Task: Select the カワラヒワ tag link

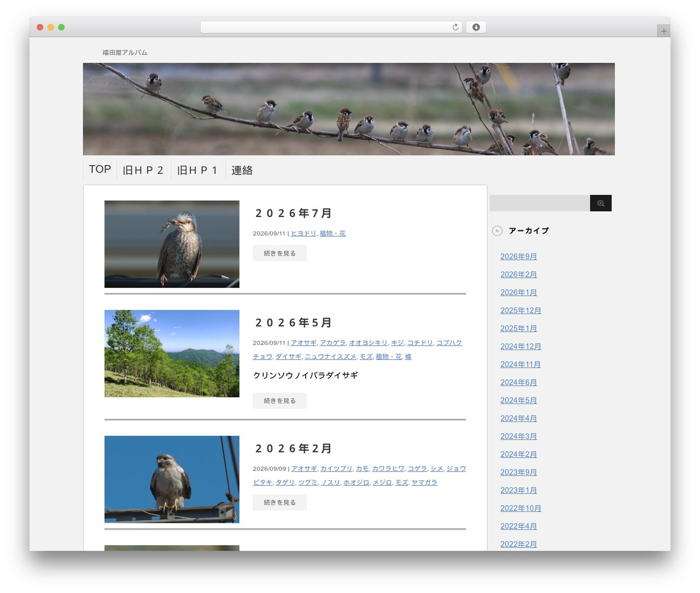Action: [388, 469]
